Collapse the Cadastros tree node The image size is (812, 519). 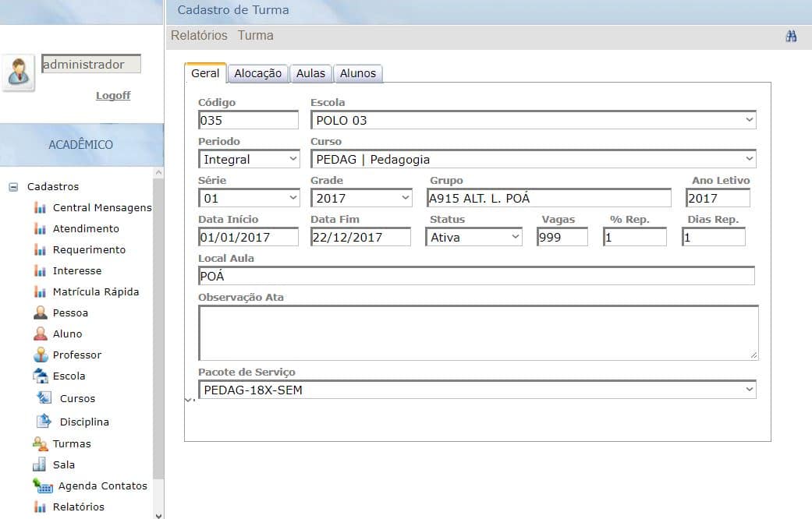[x=13, y=187]
